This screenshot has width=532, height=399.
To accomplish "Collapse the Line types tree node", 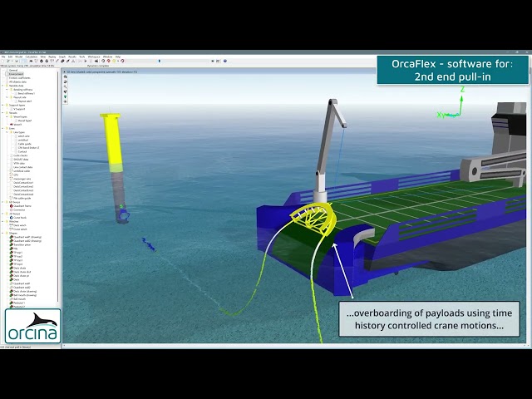I will (x=7, y=132).
